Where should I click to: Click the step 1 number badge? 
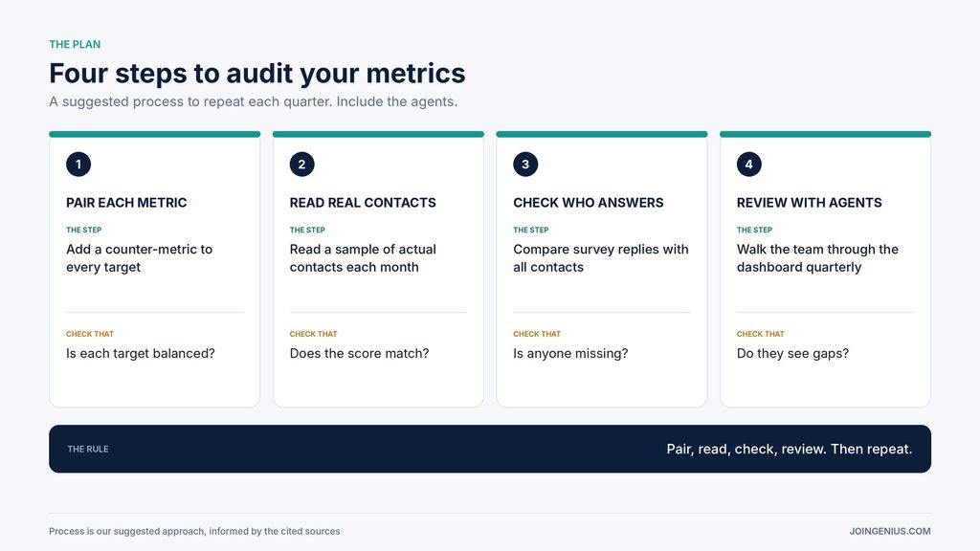(78, 165)
